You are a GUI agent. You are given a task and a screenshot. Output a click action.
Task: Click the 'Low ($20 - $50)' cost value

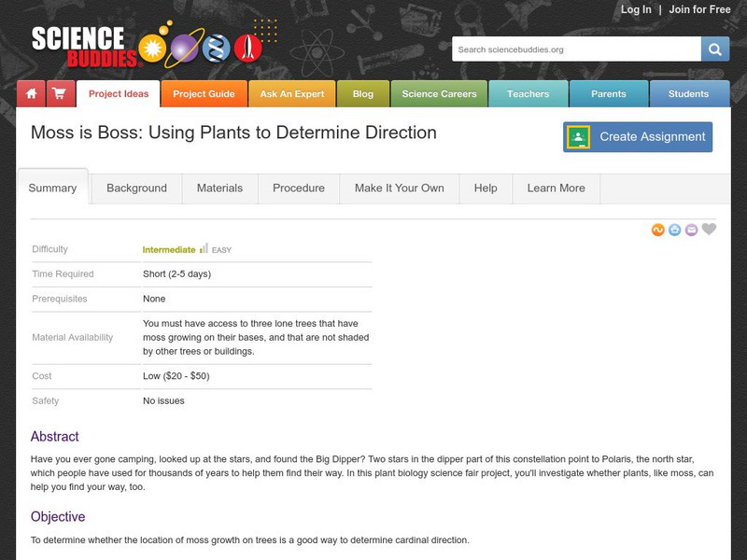point(176,376)
